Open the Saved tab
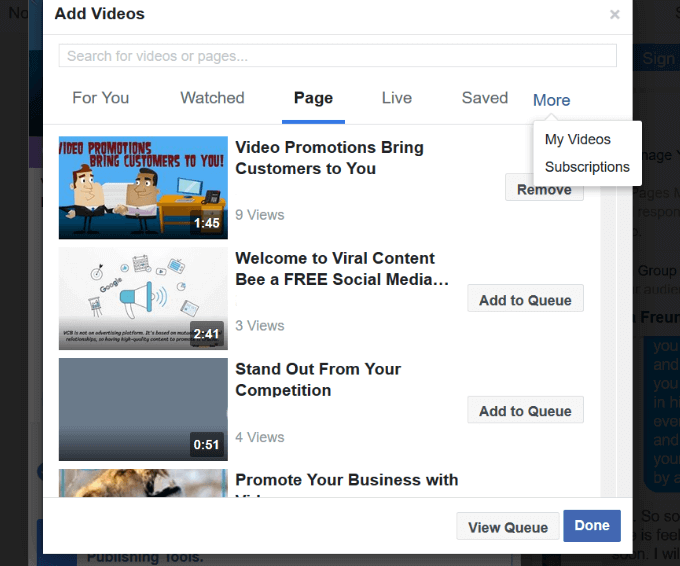The height and width of the screenshot is (566, 680). click(x=485, y=98)
